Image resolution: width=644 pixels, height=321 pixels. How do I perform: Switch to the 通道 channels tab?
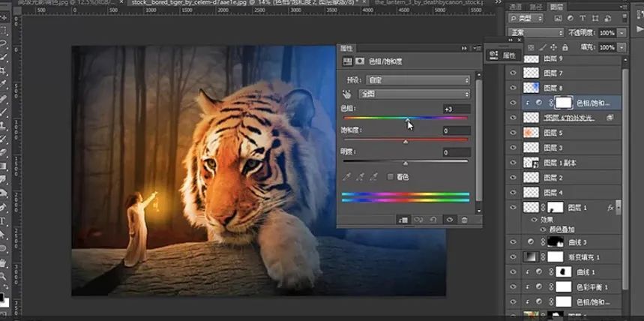click(515, 7)
